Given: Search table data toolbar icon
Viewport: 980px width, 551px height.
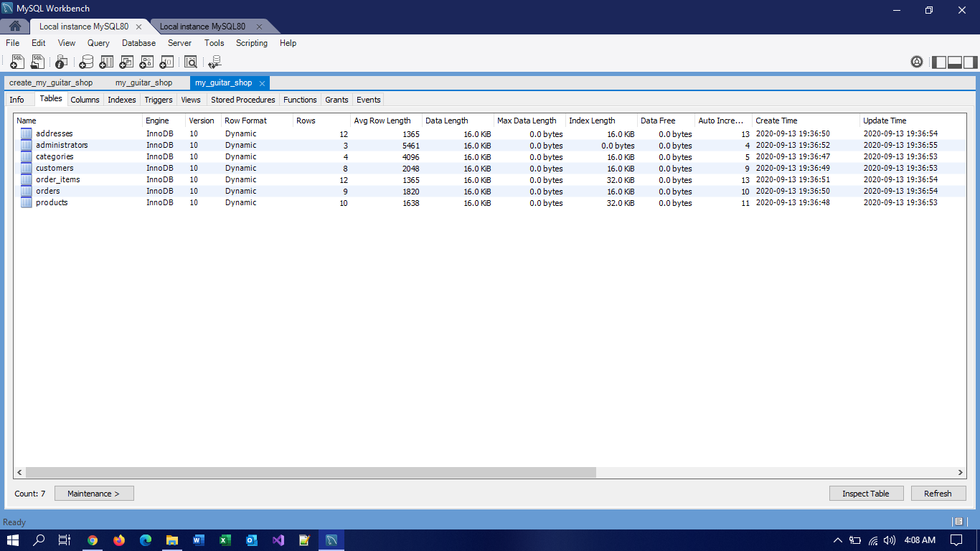Looking at the screenshot, I should click(x=191, y=62).
